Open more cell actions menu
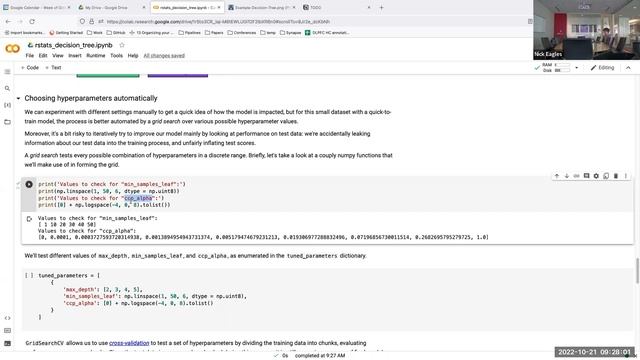Image resolution: width=640 pixels, height=360 pixels. [626, 176]
